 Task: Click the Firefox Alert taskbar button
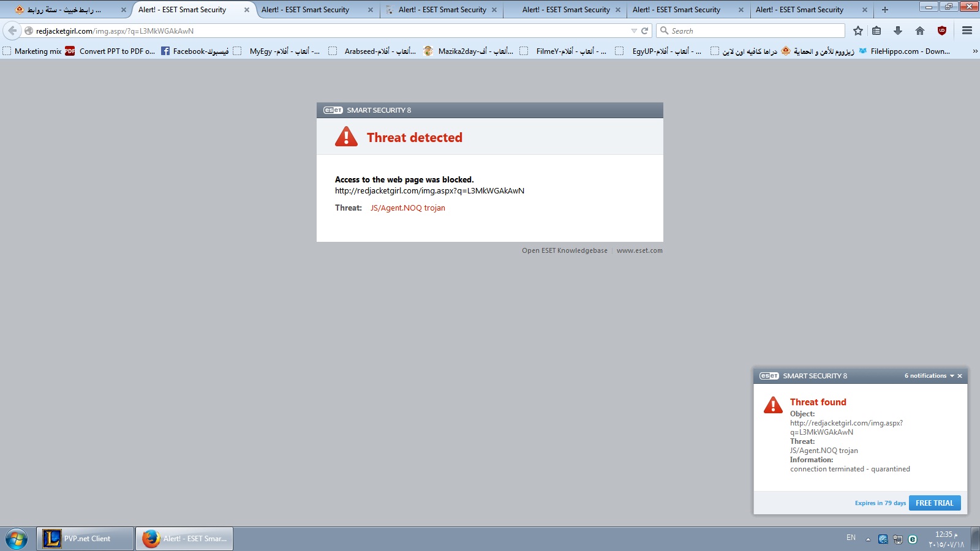click(x=184, y=539)
